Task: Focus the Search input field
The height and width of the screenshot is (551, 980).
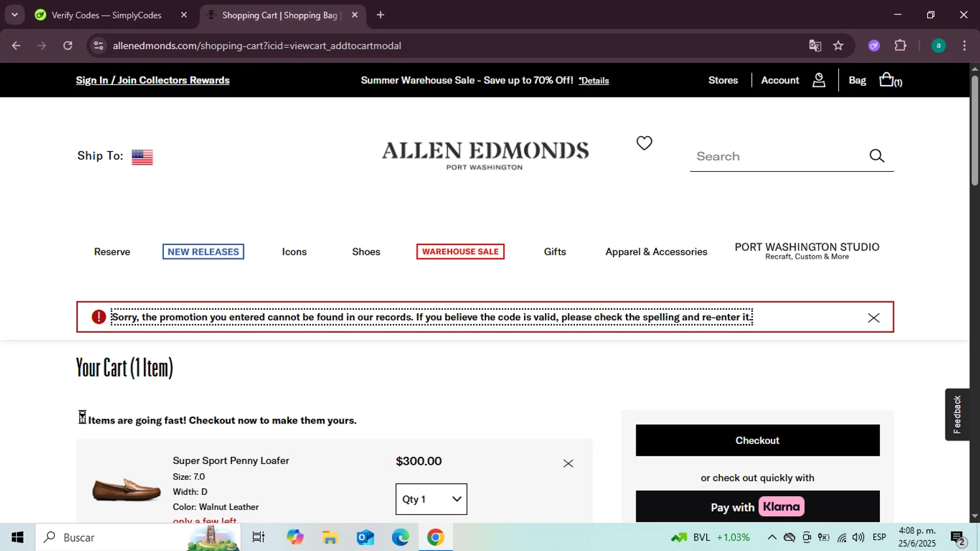Action: click(x=777, y=156)
